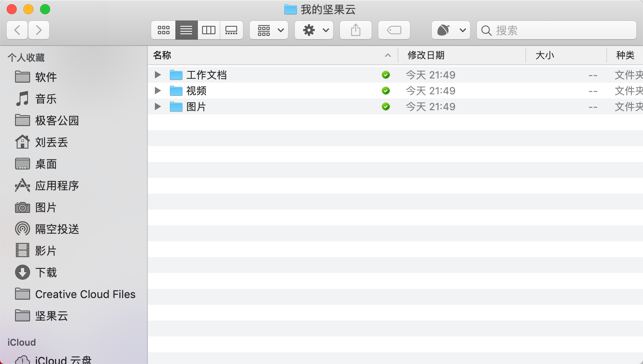
Task: Select the 视频 folder icon
Action: [176, 91]
